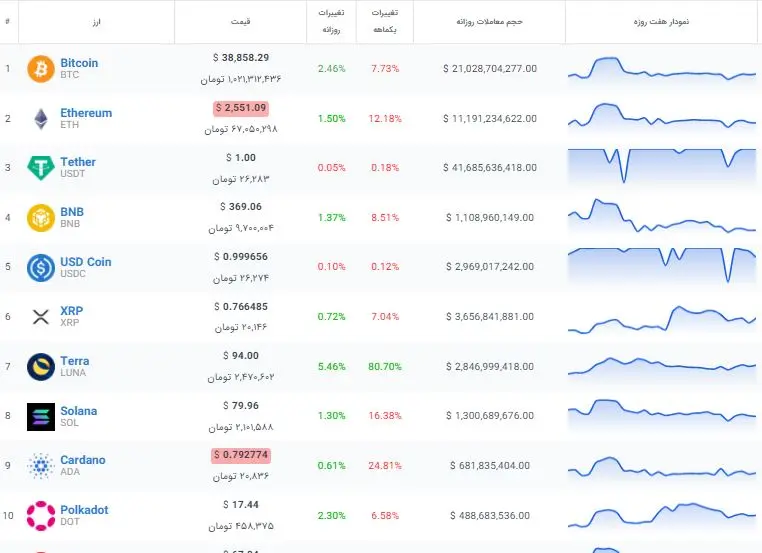Click the Bitcoin seven-day sparkline chart
This screenshot has width=762, height=553.
pyautogui.click(x=662, y=69)
